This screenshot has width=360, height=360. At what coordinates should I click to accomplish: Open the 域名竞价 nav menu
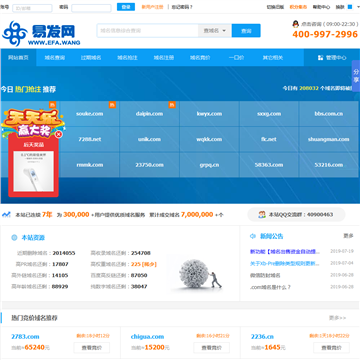(200, 58)
